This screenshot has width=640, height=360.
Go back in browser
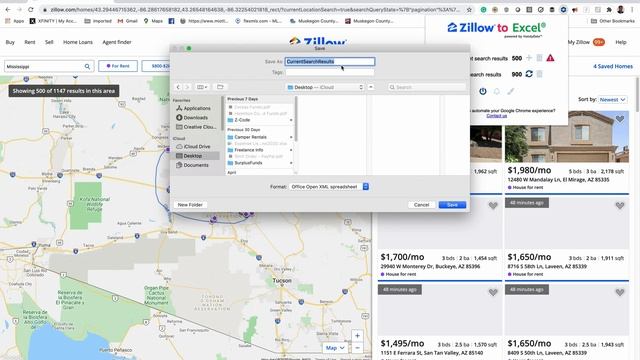(8, 9)
